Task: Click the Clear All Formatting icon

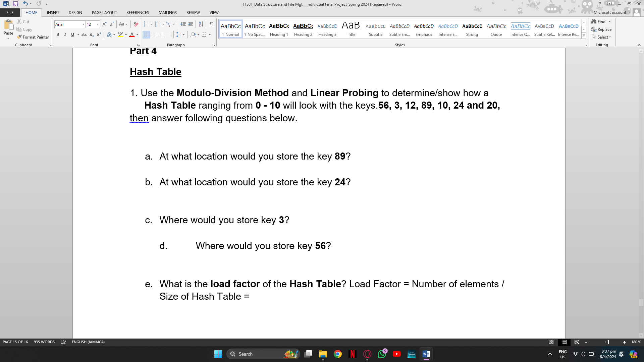Action: (x=136, y=24)
